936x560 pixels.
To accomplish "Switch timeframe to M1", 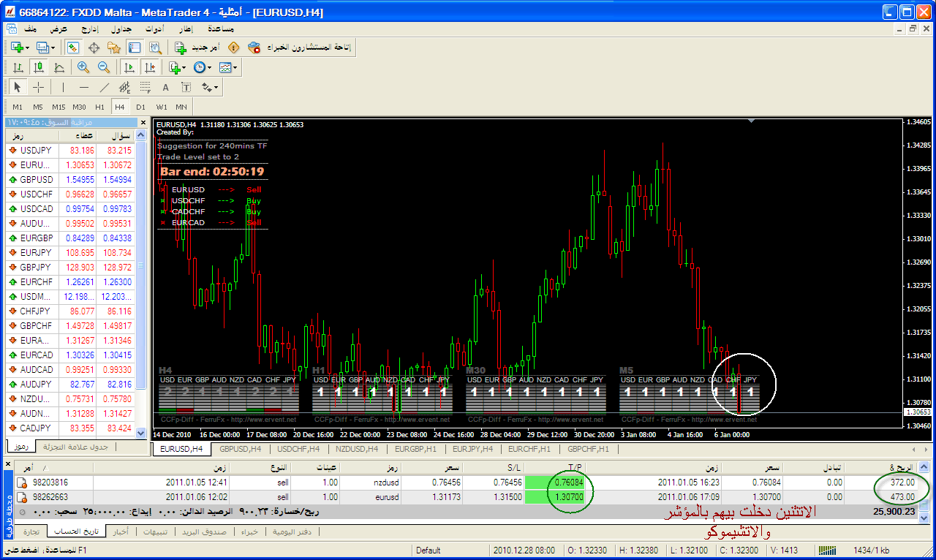I will tap(18, 107).
